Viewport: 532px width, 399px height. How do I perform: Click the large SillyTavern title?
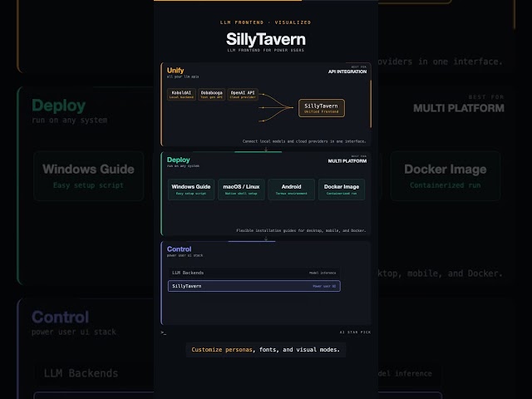point(266,39)
